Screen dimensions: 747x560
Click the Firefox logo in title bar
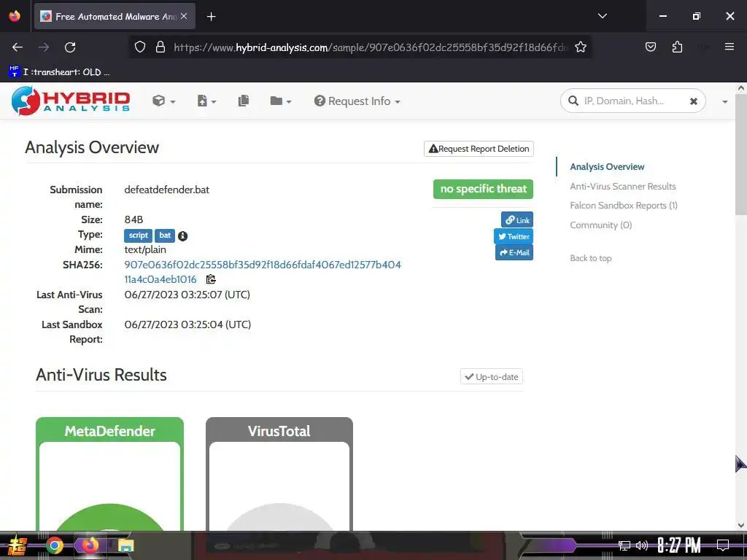pyautogui.click(x=15, y=16)
